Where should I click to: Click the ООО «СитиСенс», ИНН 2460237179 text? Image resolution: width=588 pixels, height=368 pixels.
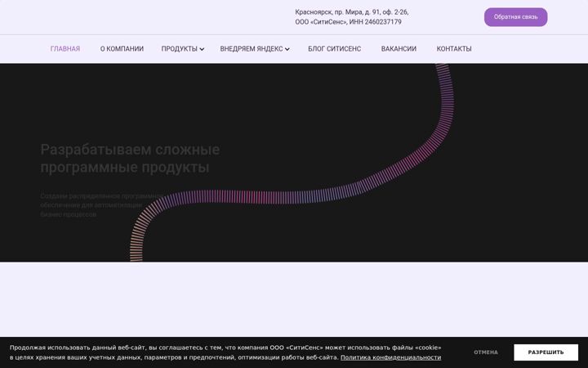point(348,22)
